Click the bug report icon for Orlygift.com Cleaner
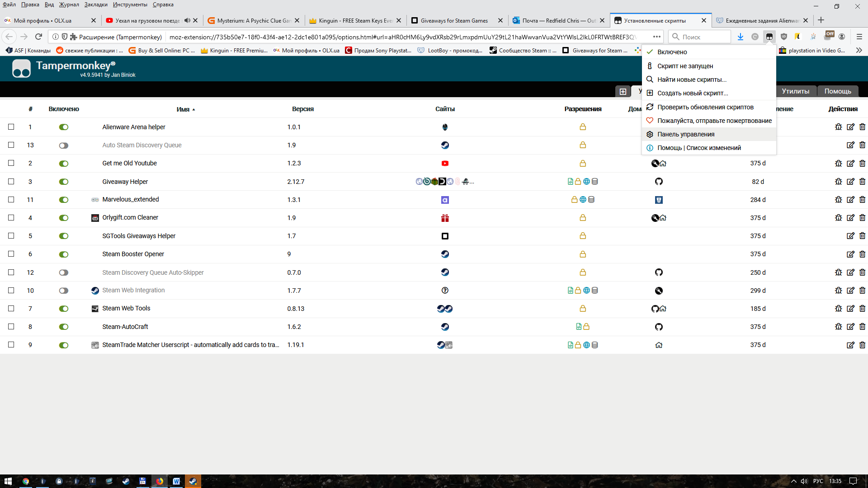The width and height of the screenshot is (868, 488). click(838, 218)
